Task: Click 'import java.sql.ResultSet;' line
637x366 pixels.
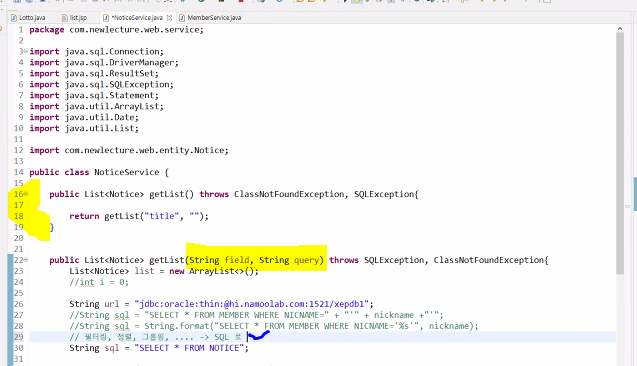Action: click(94, 74)
